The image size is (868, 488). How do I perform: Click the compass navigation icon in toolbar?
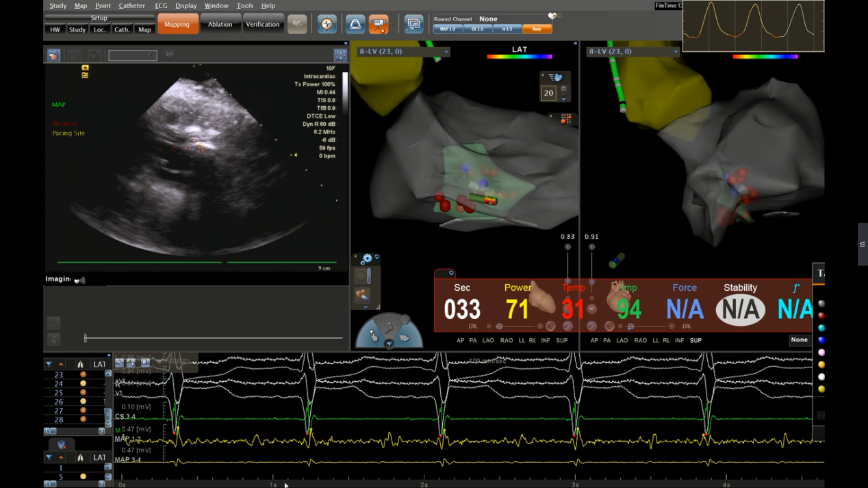tap(327, 24)
